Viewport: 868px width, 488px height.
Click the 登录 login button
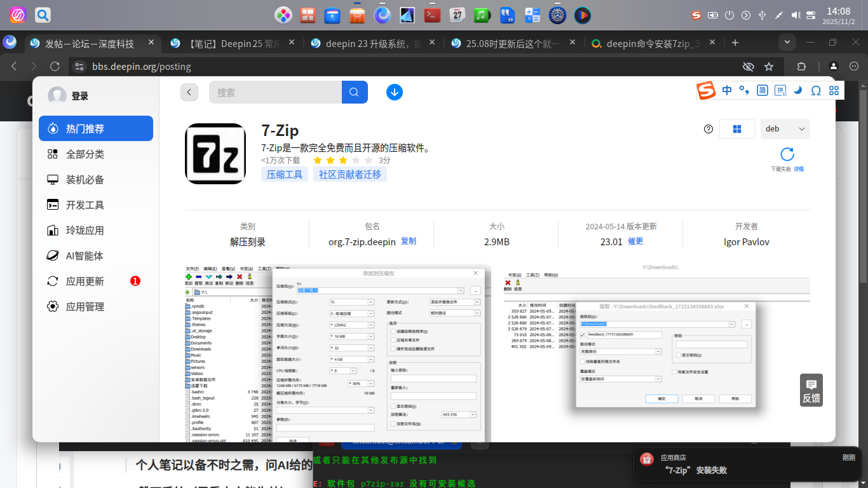tap(79, 96)
